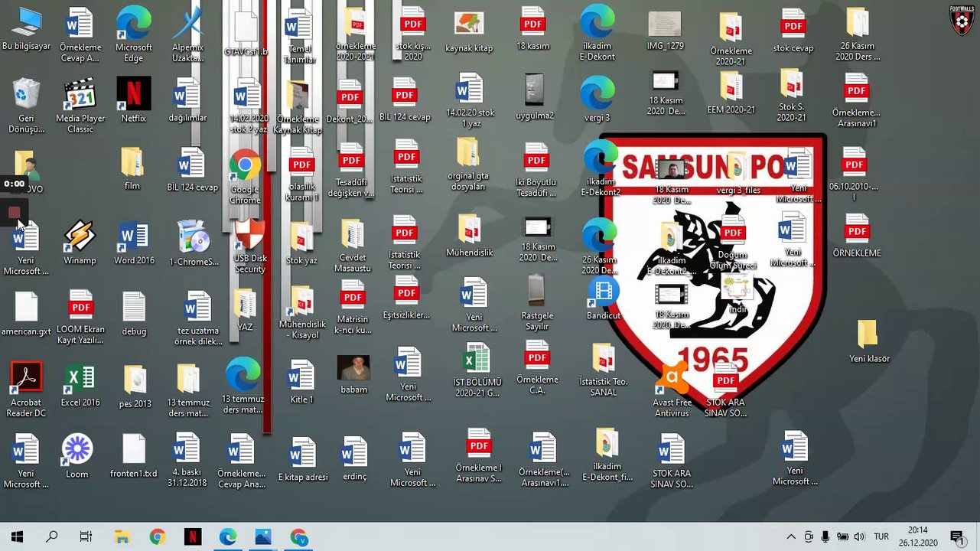Open LOOM Ekran Kayıt Yazılı PDF

(80, 316)
